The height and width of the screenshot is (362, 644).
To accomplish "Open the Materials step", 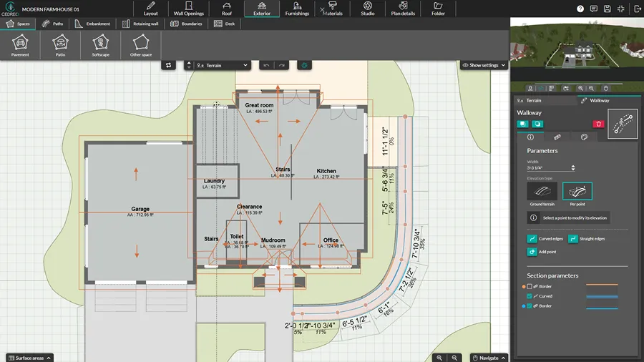I will (x=332, y=9).
